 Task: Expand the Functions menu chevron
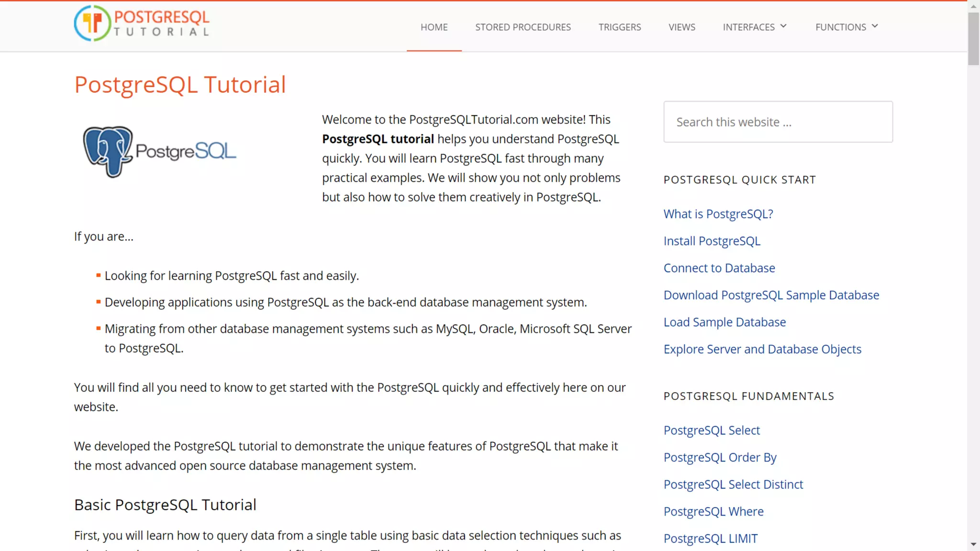875,26
